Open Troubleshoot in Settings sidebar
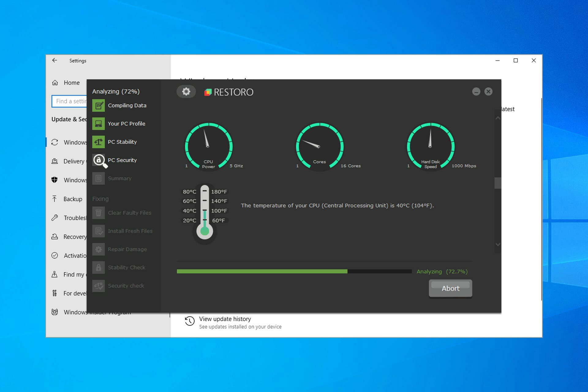Image resolution: width=588 pixels, height=392 pixels. tap(69, 218)
